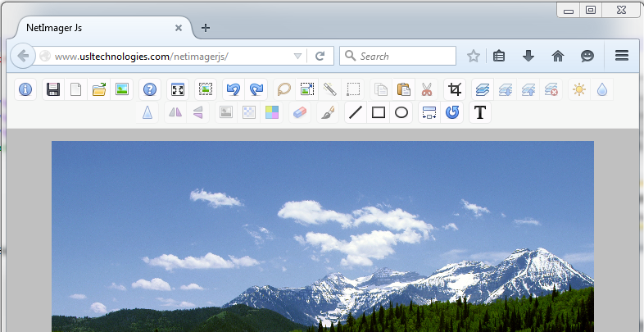Screen dimensions: 644x332
Task: Reload the current page
Action: 320,57
